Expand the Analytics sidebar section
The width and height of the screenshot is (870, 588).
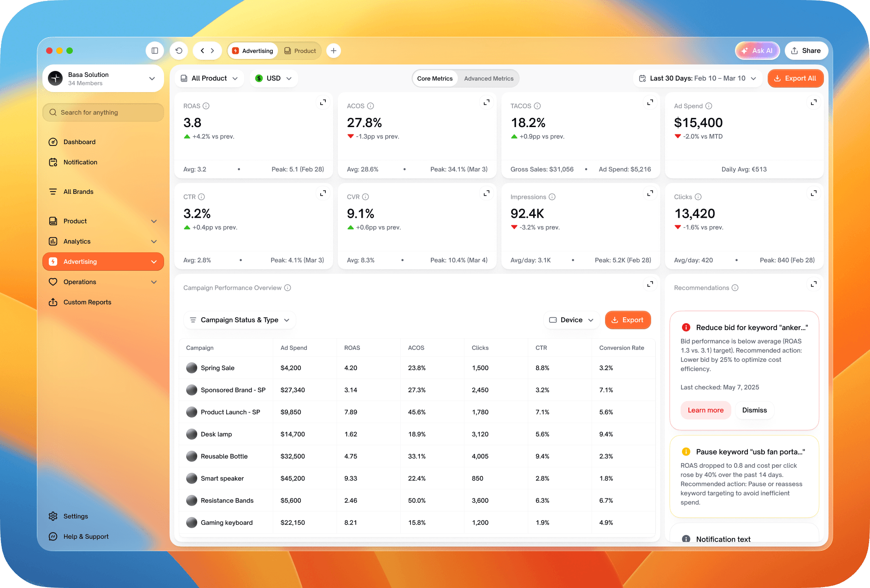(103, 241)
